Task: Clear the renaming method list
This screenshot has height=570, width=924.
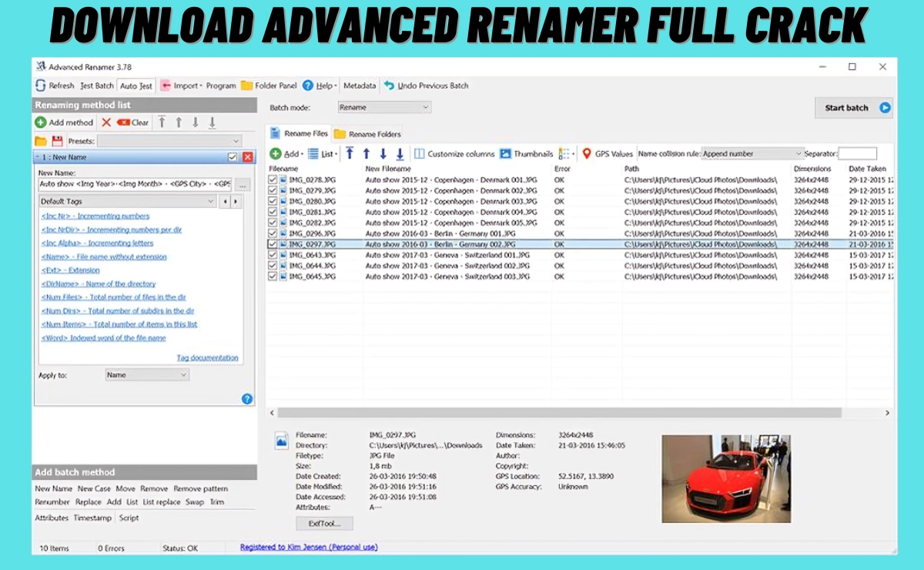Action: pos(133,122)
